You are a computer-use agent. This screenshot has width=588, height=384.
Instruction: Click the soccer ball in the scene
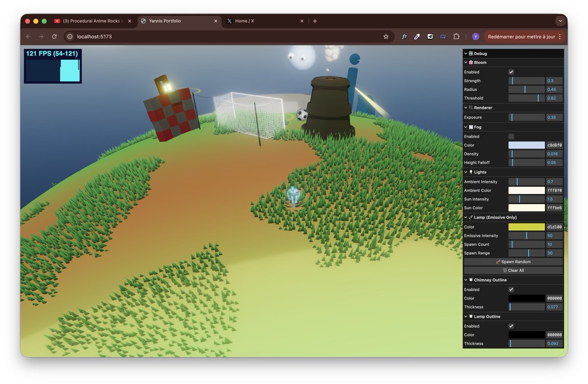click(x=302, y=115)
